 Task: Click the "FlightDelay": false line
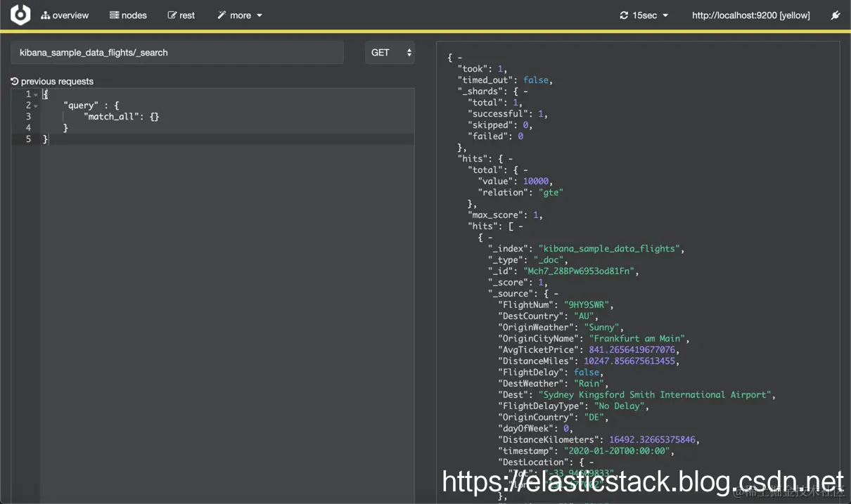point(550,373)
